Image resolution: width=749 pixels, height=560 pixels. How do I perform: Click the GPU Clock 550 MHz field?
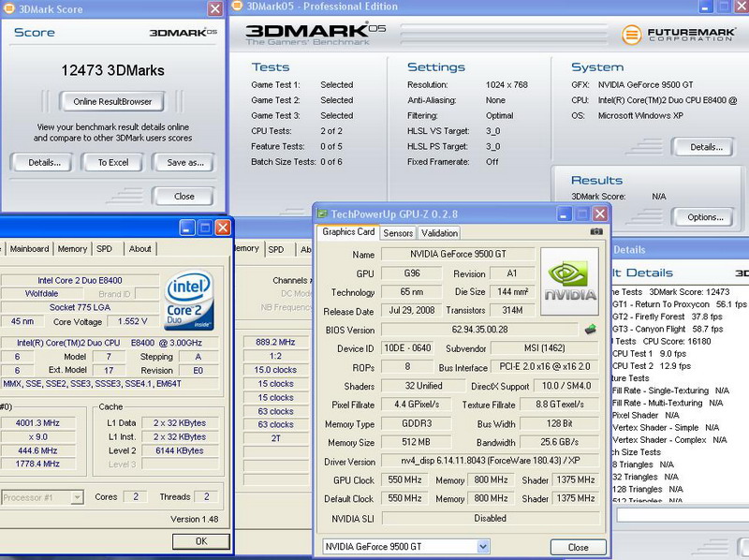(x=404, y=479)
